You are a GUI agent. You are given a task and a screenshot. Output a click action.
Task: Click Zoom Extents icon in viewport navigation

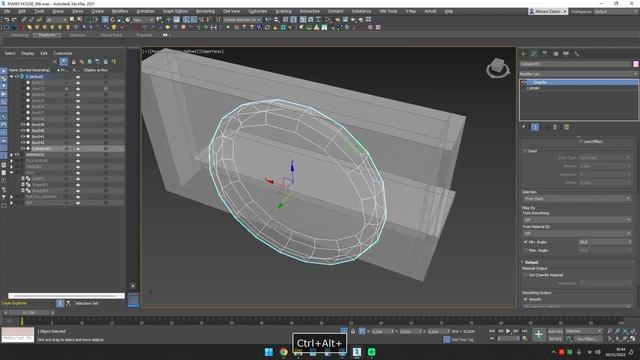(625, 331)
